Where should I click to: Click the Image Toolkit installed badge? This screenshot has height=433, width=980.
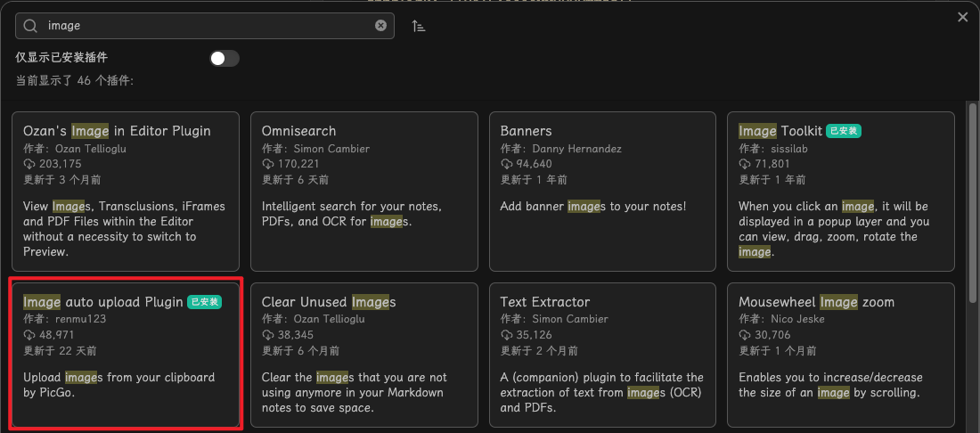pyautogui.click(x=844, y=131)
